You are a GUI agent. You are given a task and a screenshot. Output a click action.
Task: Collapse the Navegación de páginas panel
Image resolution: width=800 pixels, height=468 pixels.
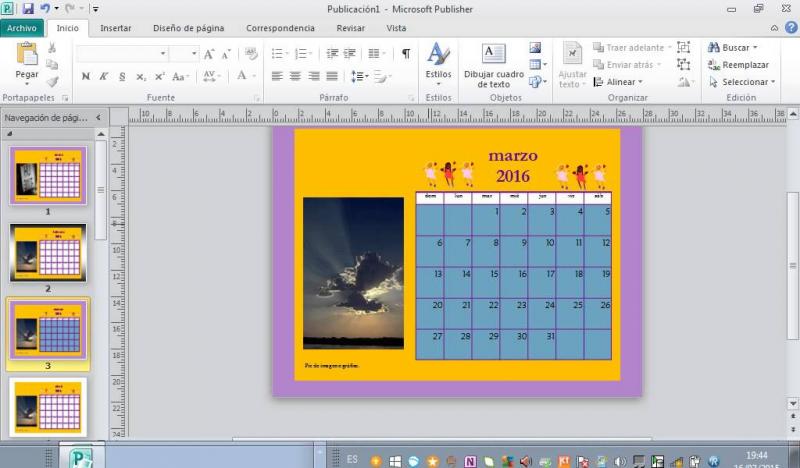click(x=98, y=117)
